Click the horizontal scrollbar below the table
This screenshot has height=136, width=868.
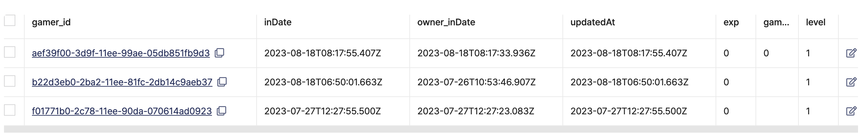click(x=431, y=129)
